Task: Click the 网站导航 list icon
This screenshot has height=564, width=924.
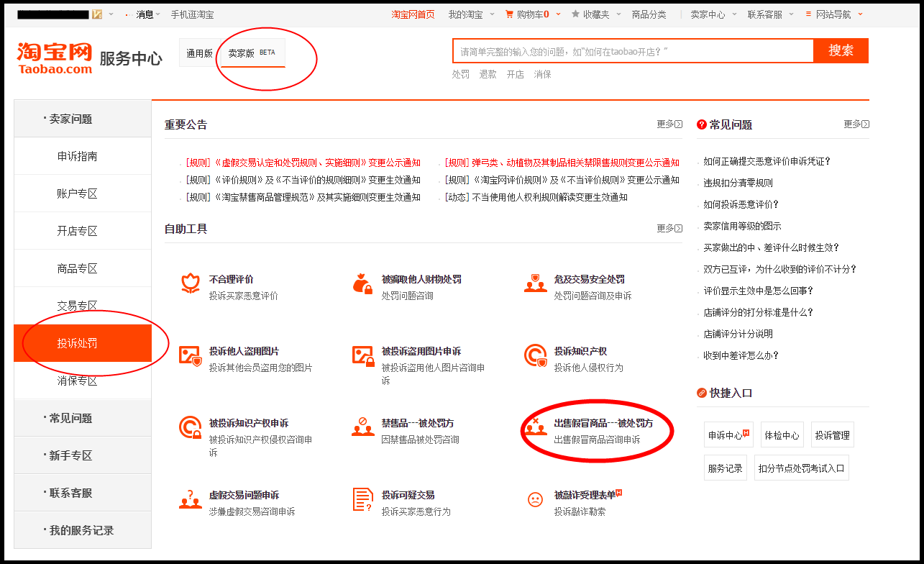Action: (809, 14)
